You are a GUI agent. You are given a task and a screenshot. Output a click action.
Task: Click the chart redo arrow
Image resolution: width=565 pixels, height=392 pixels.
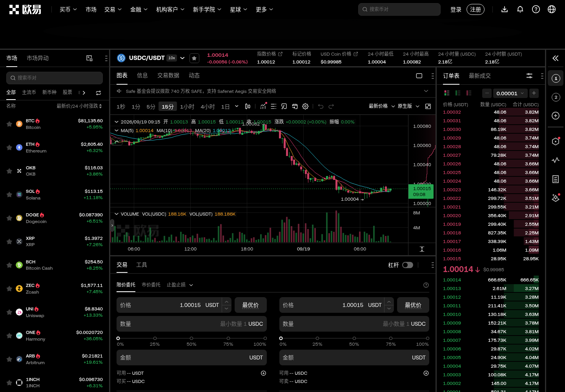331,106
